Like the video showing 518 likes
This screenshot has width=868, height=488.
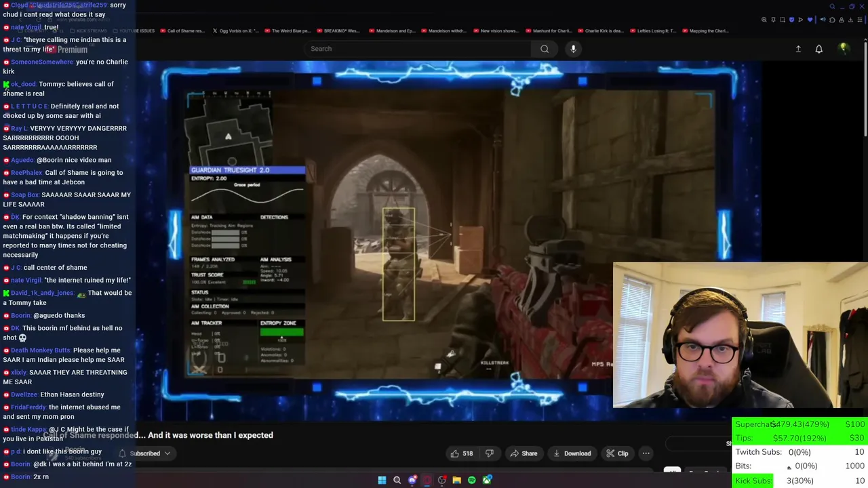point(461,453)
